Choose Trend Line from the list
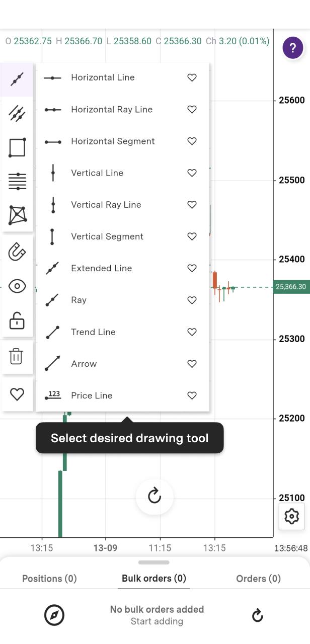 [x=93, y=332]
